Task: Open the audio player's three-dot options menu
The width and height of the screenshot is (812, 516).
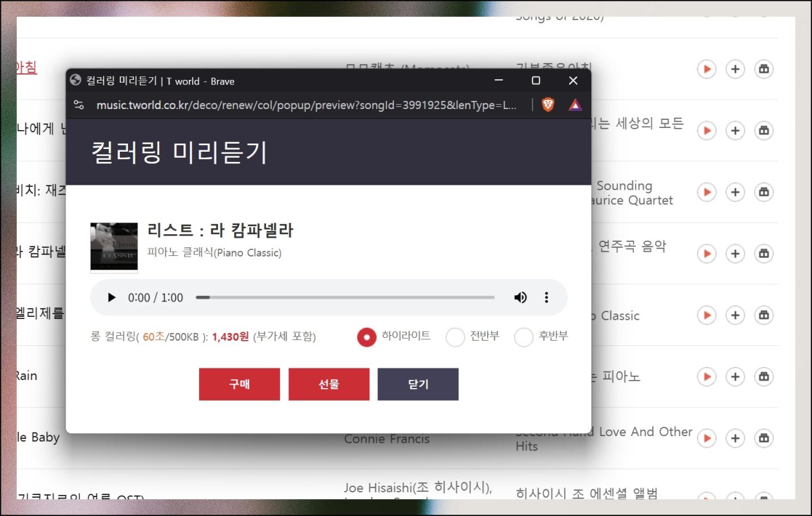Action: [547, 297]
